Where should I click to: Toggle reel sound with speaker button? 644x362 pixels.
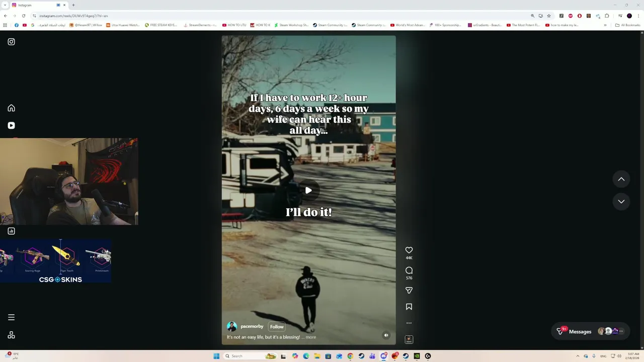(386, 335)
